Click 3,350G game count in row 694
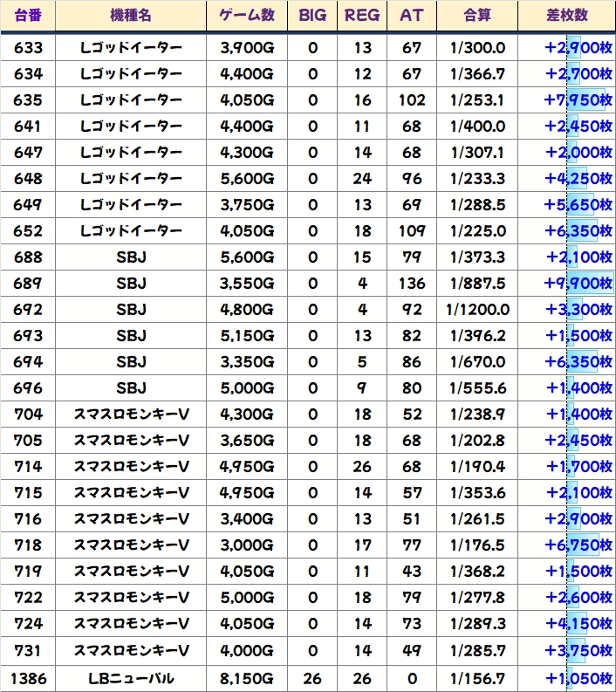 pos(247,362)
